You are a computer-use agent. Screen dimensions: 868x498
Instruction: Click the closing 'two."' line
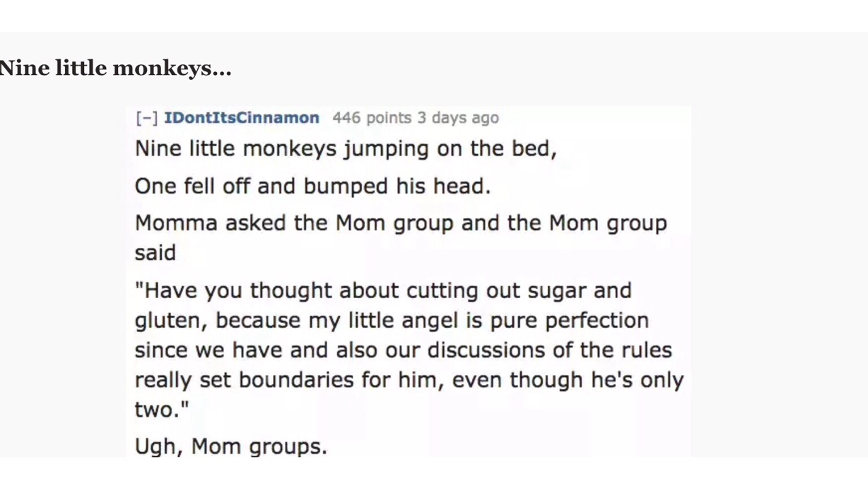(162, 410)
